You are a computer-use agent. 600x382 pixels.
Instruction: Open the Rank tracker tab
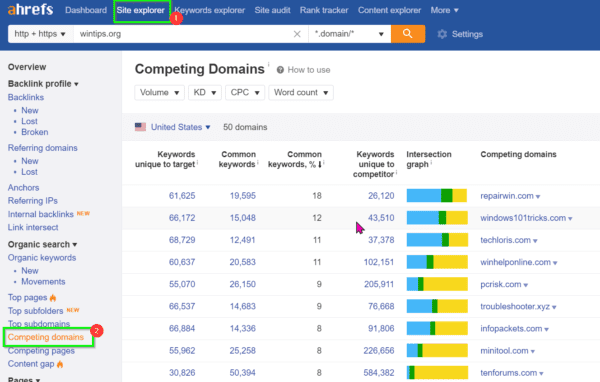(x=324, y=10)
